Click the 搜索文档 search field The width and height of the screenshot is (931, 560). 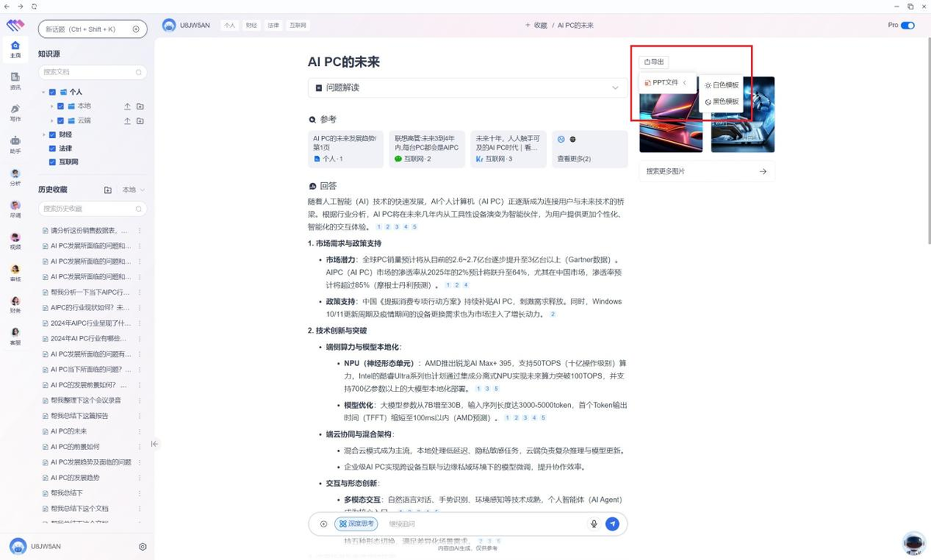point(92,72)
